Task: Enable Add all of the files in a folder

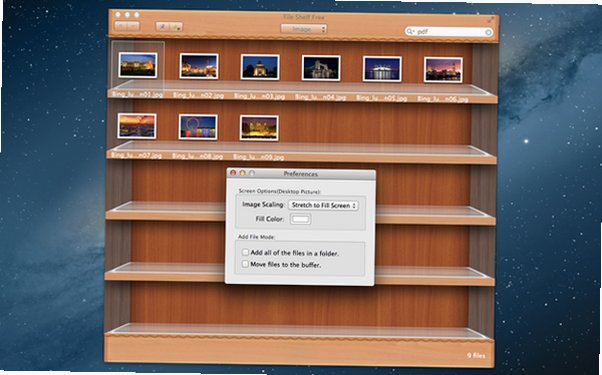Action: (245, 252)
